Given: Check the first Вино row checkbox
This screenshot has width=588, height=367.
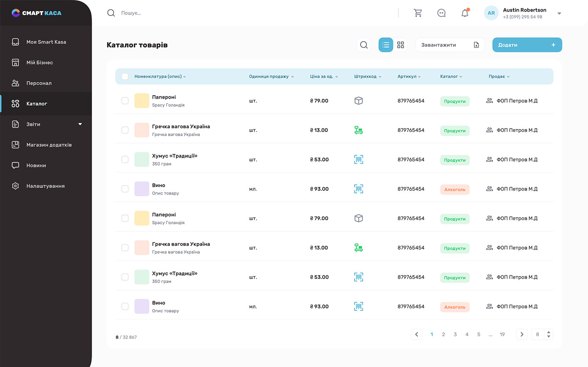Looking at the screenshot, I should (125, 189).
